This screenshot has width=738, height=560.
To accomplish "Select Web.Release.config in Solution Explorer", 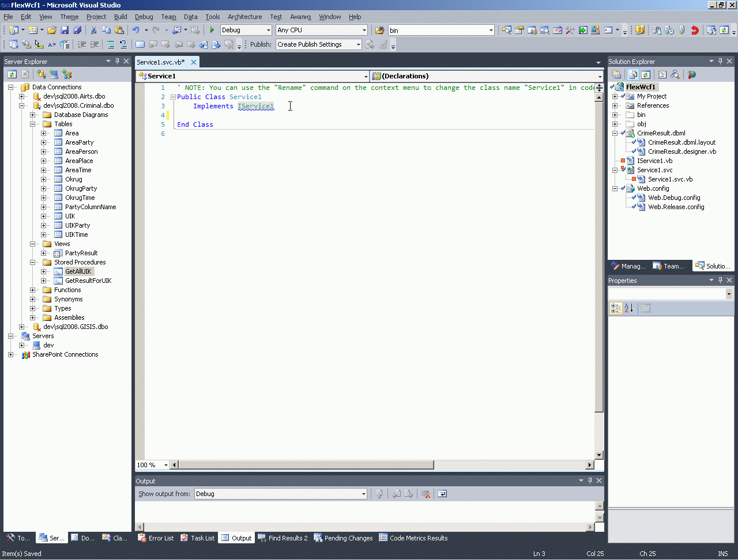I will click(x=676, y=207).
